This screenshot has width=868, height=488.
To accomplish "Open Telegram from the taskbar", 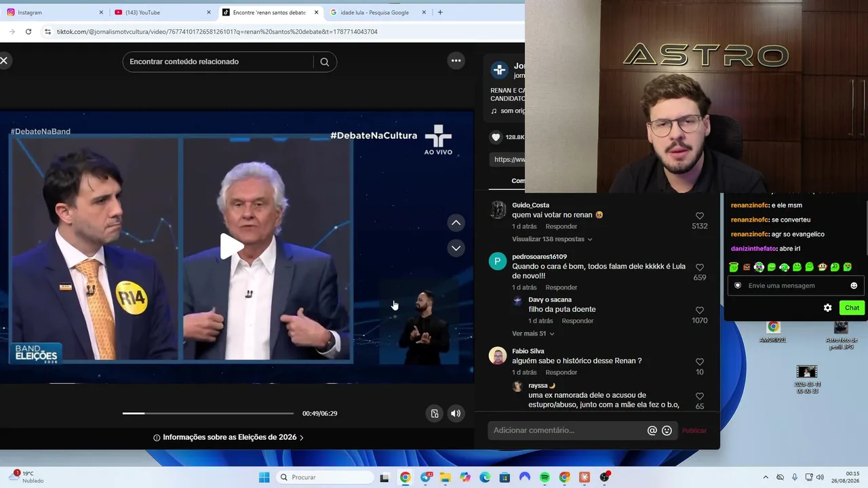I will click(426, 477).
